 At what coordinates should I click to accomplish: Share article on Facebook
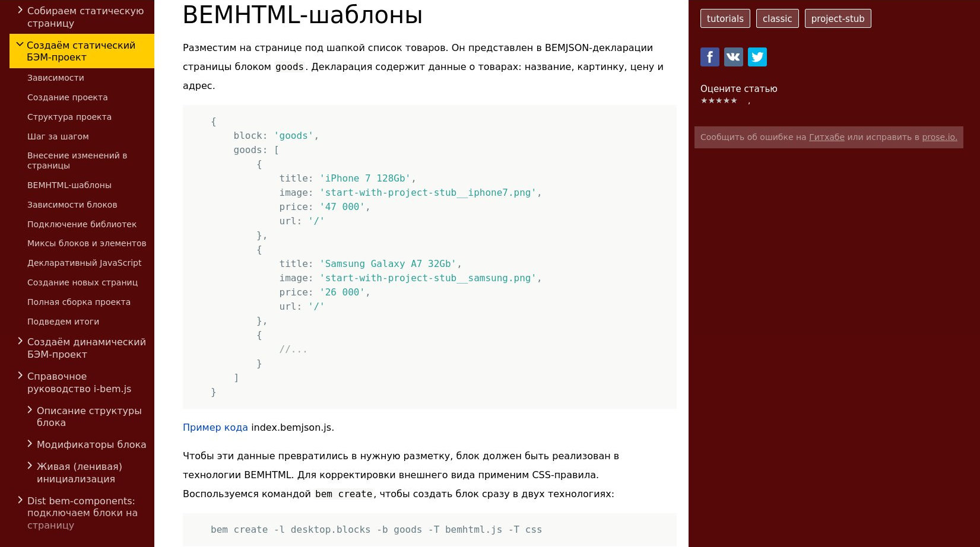tap(709, 57)
